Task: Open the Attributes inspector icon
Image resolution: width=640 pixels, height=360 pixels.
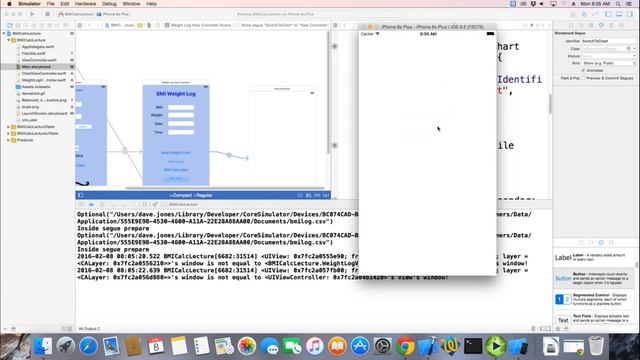Action: coord(601,25)
